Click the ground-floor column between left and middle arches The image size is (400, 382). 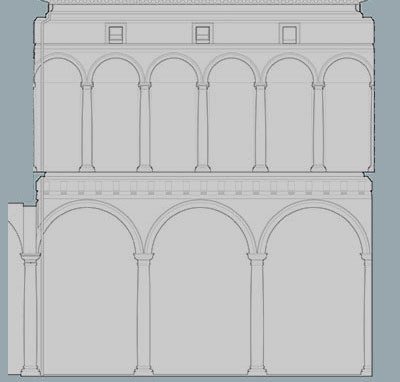[x=144, y=314]
